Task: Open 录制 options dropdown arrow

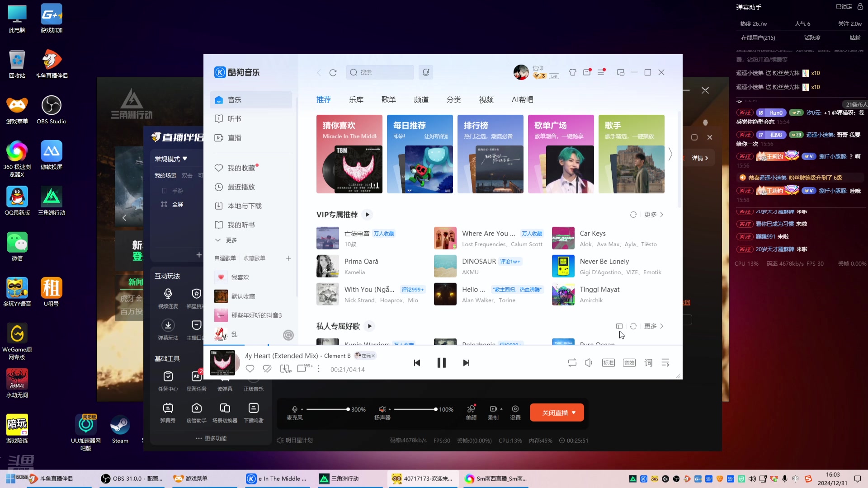Action: pyautogui.click(x=501, y=409)
